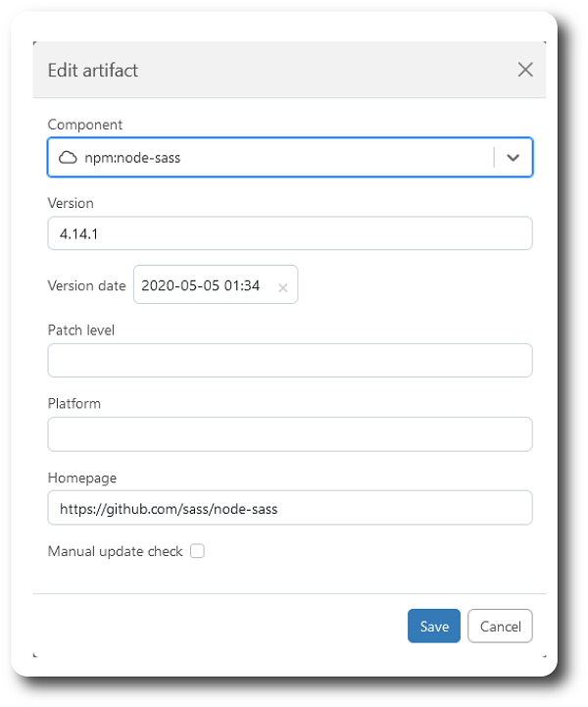Click the Platform label
The image size is (588, 707).
point(74,404)
